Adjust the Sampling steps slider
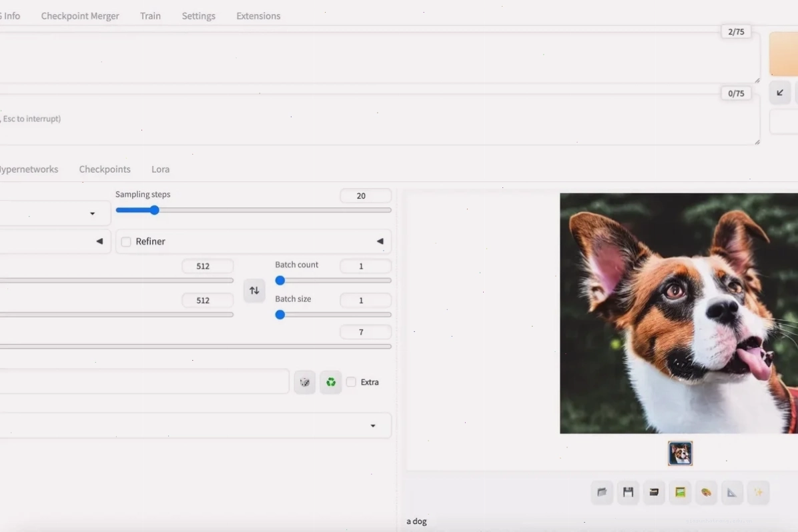798x532 pixels. point(254,210)
